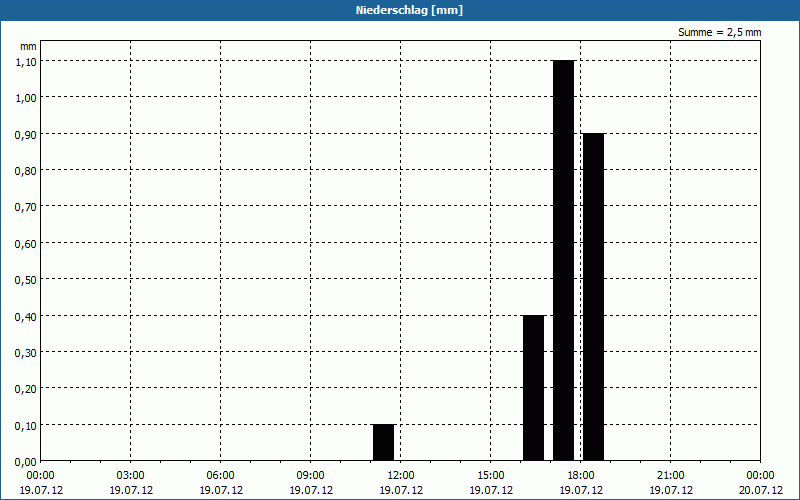Click the 09:00 time axis label
Screen dimensions: 800x500
point(311,476)
